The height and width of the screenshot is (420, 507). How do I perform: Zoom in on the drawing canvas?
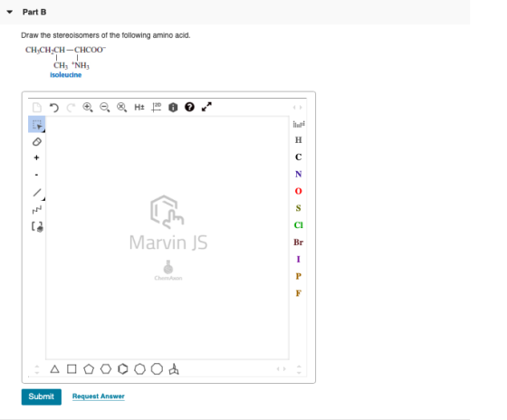coord(88,107)
